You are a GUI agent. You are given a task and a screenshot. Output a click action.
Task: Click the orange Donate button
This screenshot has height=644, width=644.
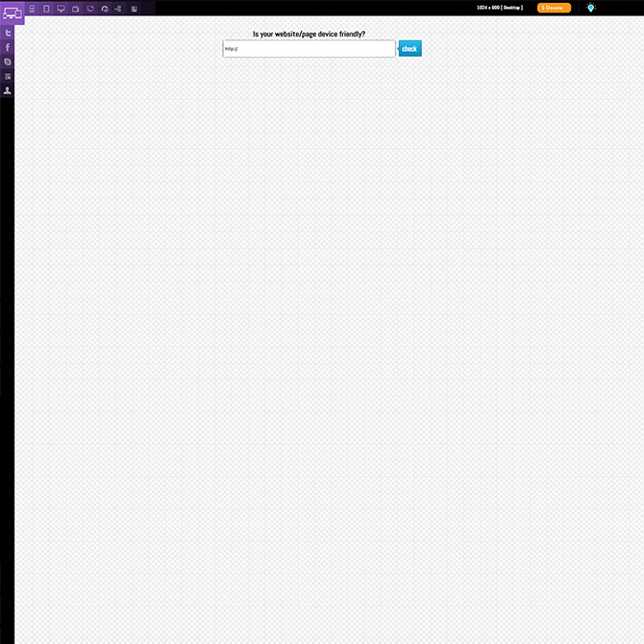click(554, 8)
